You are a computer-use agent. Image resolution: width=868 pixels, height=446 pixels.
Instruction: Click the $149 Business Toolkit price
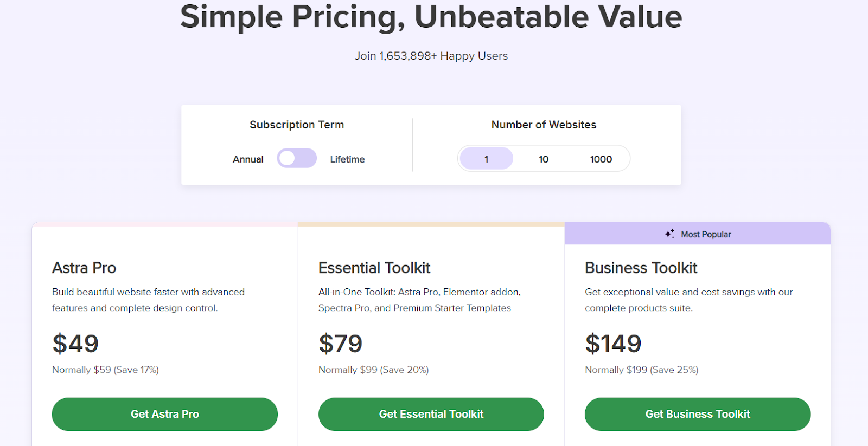tap(613, 344)
